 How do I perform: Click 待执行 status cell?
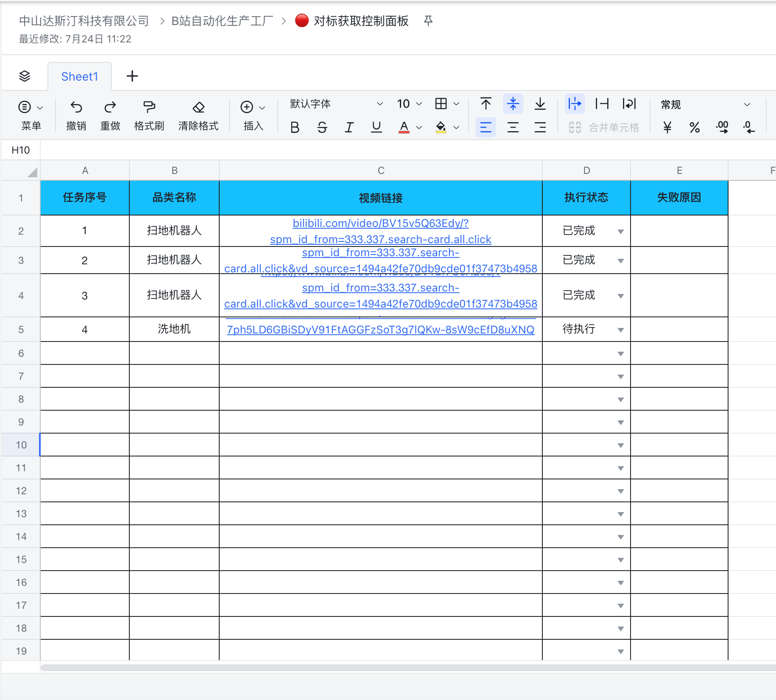tap(586, 329)
